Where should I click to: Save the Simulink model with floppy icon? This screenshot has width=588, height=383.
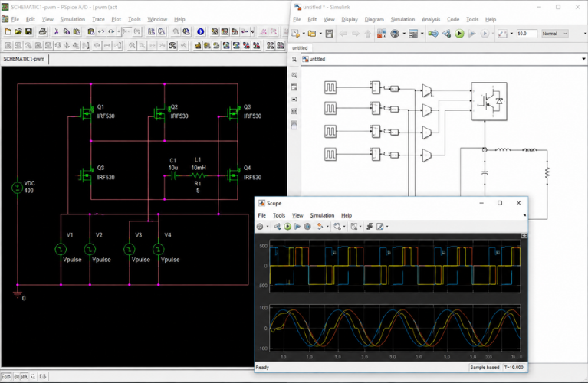(329, 34)
